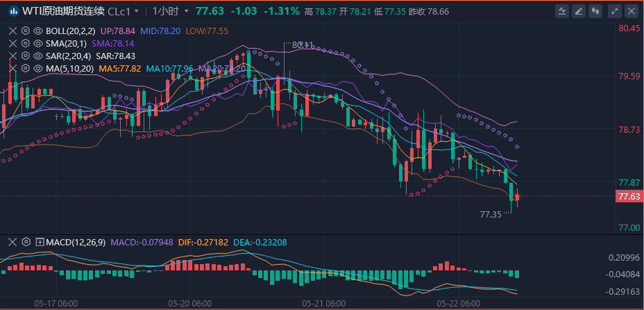
Task: Open MACD indicator settings gear
Action: [x=26, y=242]
